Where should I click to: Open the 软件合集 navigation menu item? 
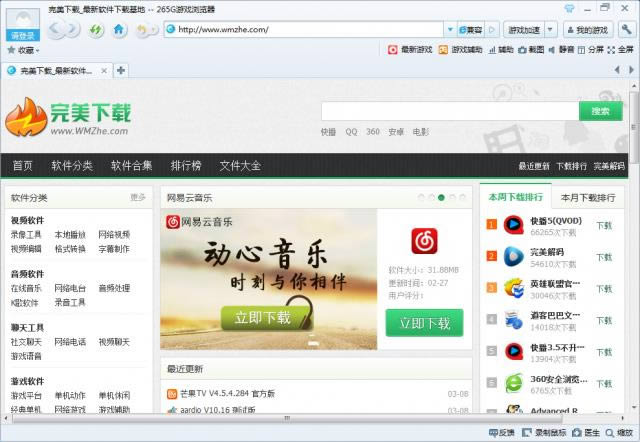tap(131, 166)
